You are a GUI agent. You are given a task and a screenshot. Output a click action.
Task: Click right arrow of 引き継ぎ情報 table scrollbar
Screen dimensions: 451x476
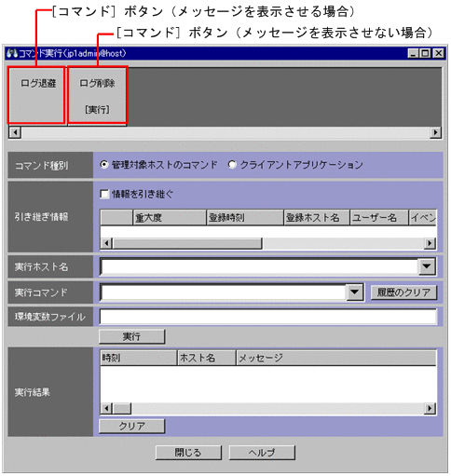(430, 243)
